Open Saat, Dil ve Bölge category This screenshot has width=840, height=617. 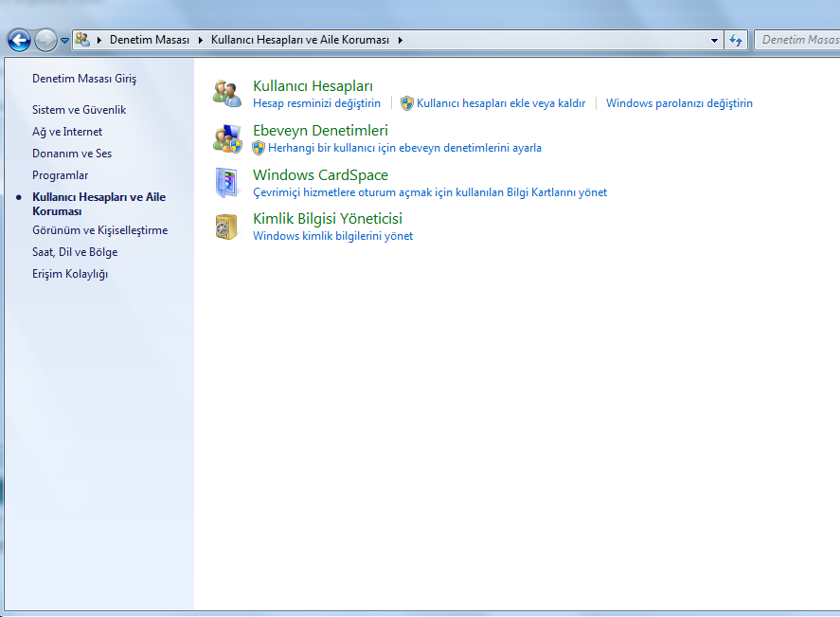[x=75, y=252]
